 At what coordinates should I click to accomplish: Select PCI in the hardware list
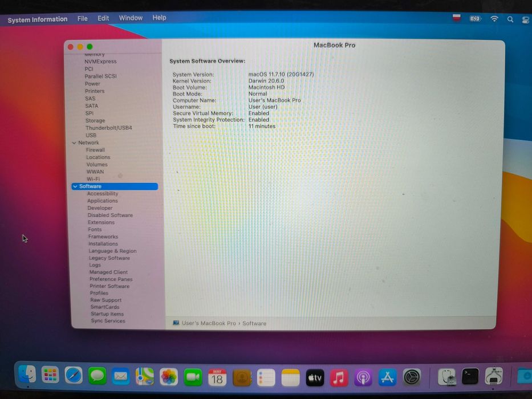89,69
